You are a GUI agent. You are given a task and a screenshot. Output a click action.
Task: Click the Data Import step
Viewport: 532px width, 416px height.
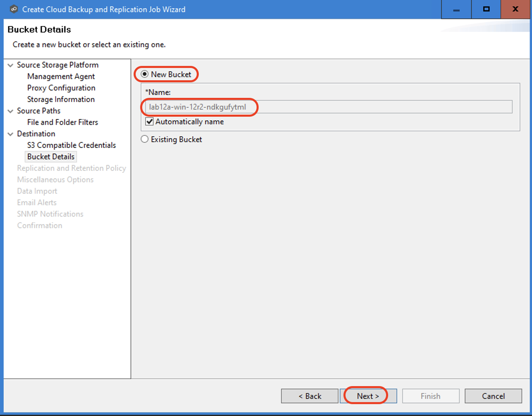[x=37, y=191]
